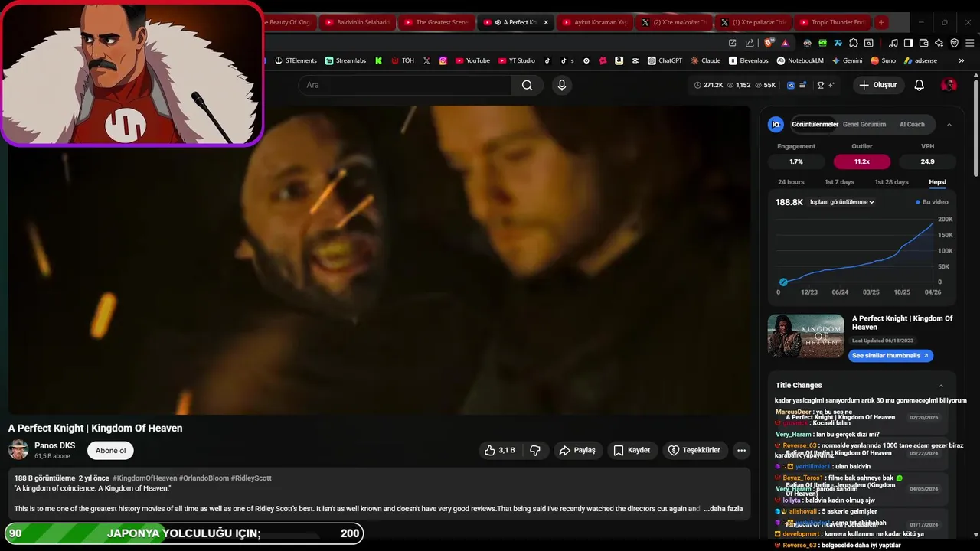Click the Brave Shields lion icon

[768, 43]
